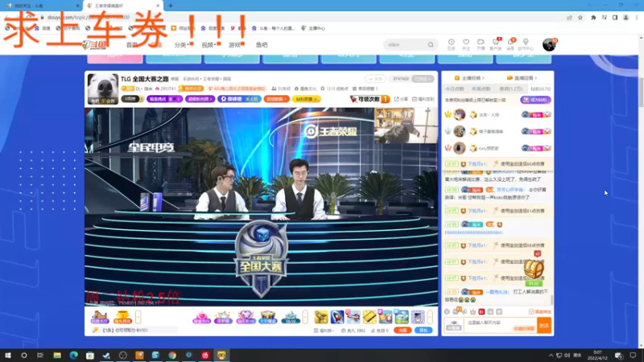Viewport: 644px width, 362px height.
Task: Send the airplane gift
Action: 353,317
